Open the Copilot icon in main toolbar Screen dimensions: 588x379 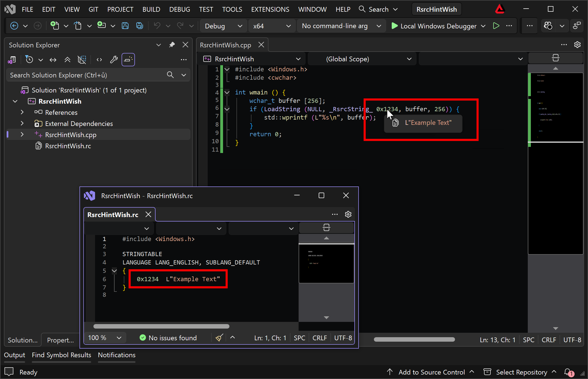click(x=548, y=26)
